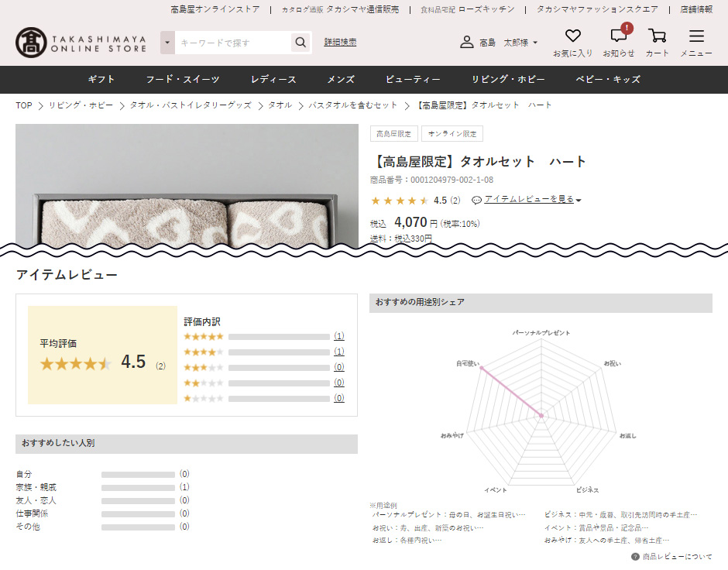Open the お知らせ notification icon
The height and width of the screenshot is (570, 728).
tap(619, 36)
